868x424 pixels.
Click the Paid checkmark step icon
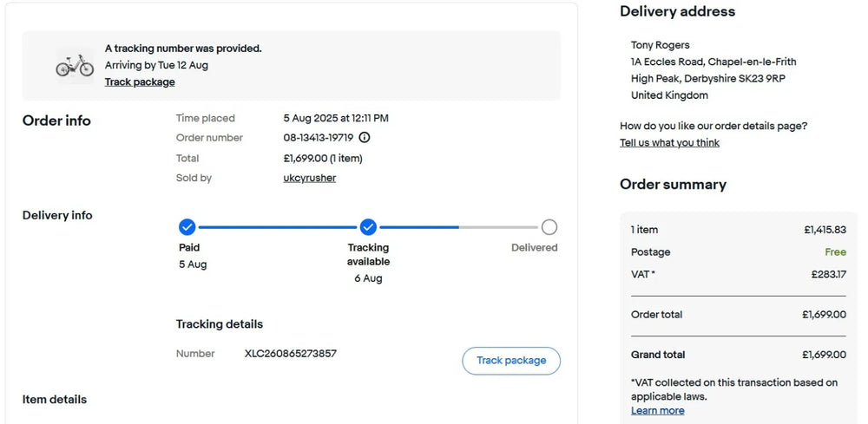(x=187, y=227)
